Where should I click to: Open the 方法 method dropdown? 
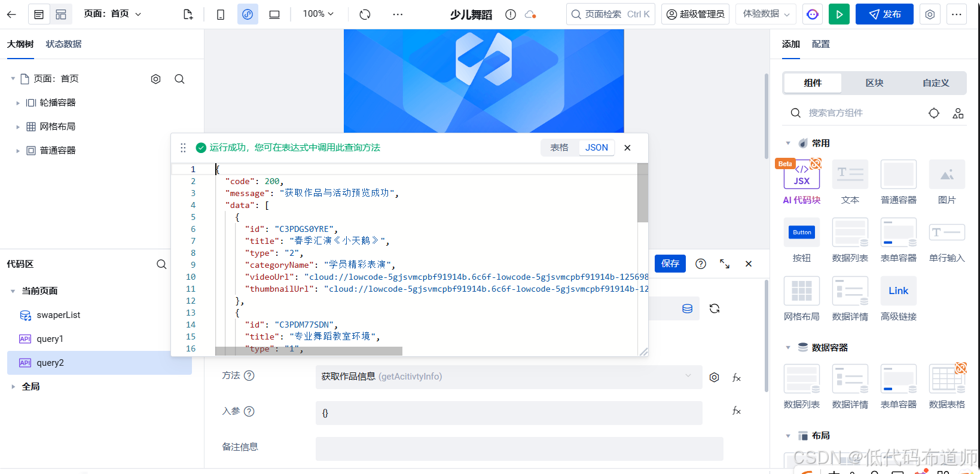click(x=509, y=377)
